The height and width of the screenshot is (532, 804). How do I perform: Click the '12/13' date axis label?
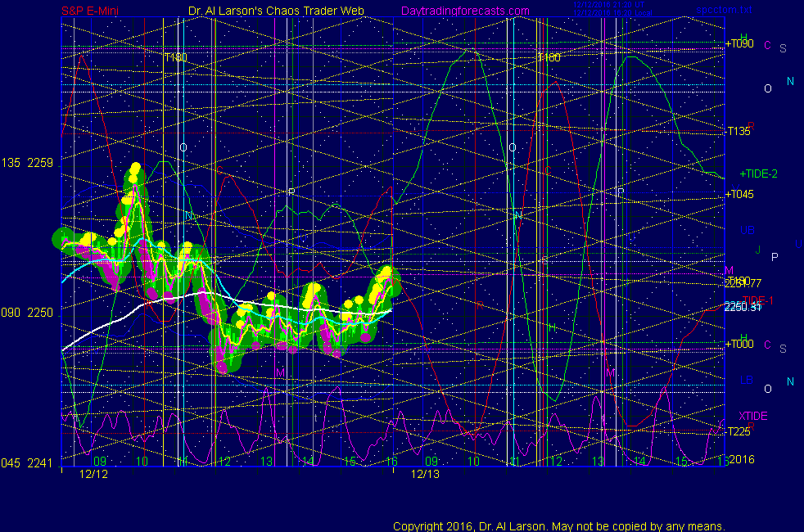pyautogui.click(x=425, y=474)
